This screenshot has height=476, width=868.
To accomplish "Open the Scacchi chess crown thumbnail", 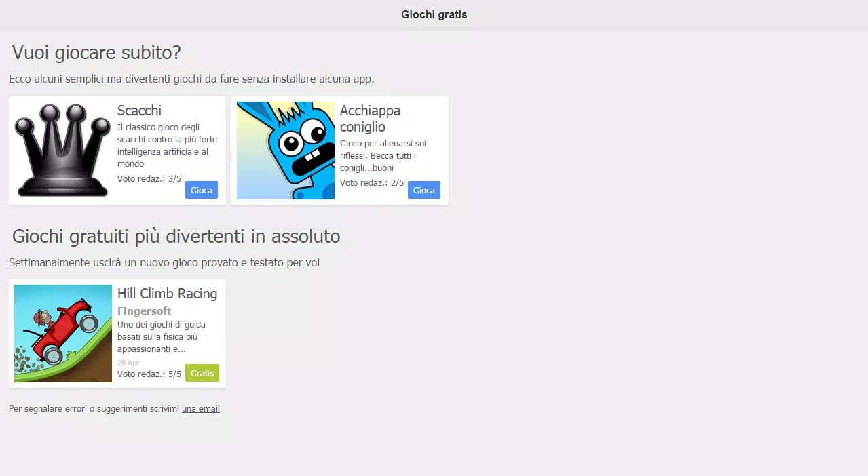I will [63, 151].
